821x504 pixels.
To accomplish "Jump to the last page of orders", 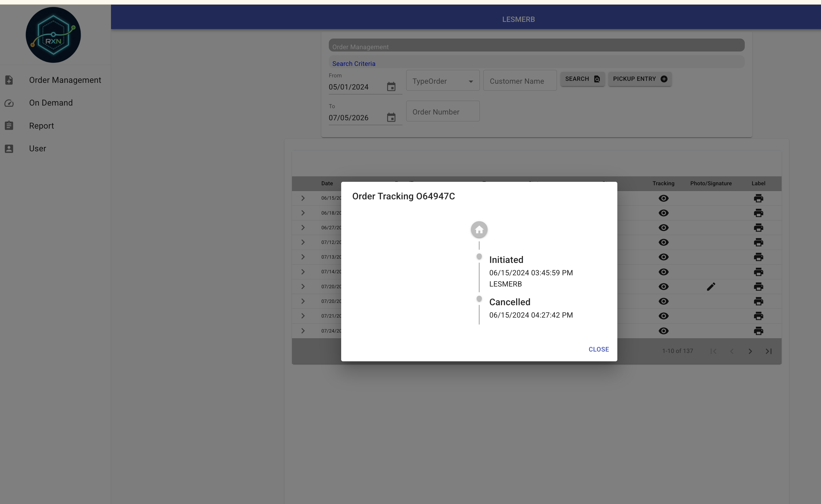I will (769, 351).
